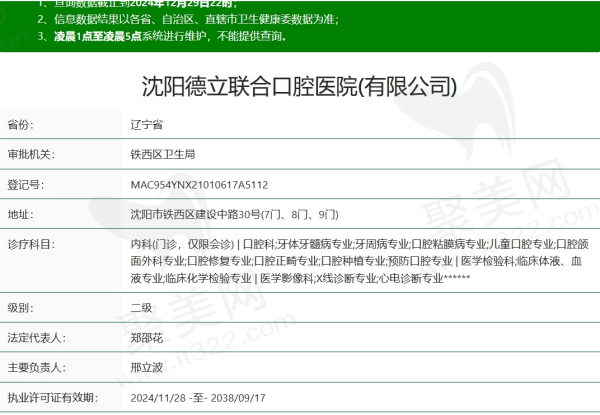Image resolution: width=600 pixels, height=415 pixels.
Task: Click the 执业许可证有效期 label
Action: coord(52,398)
